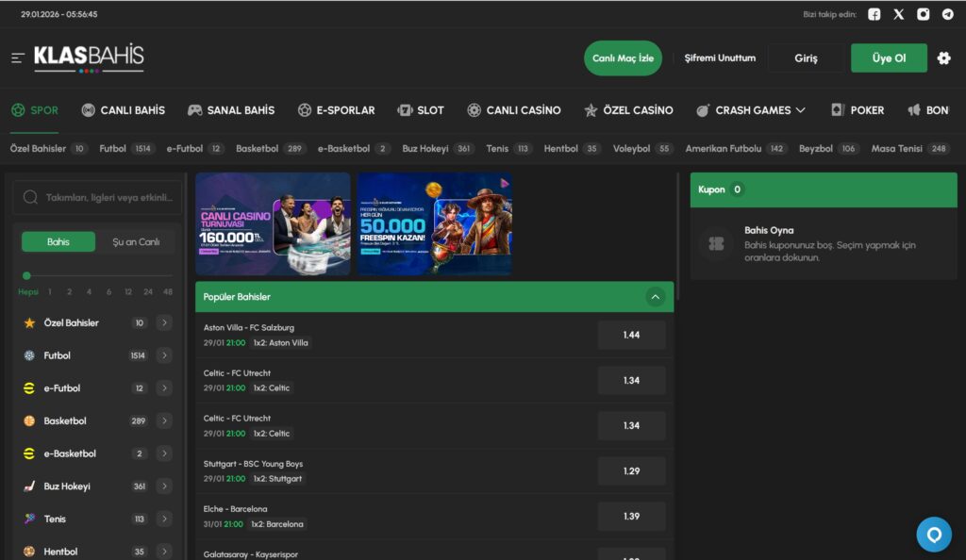
Task: Open the Spor tab
Action: coord(35,110)
